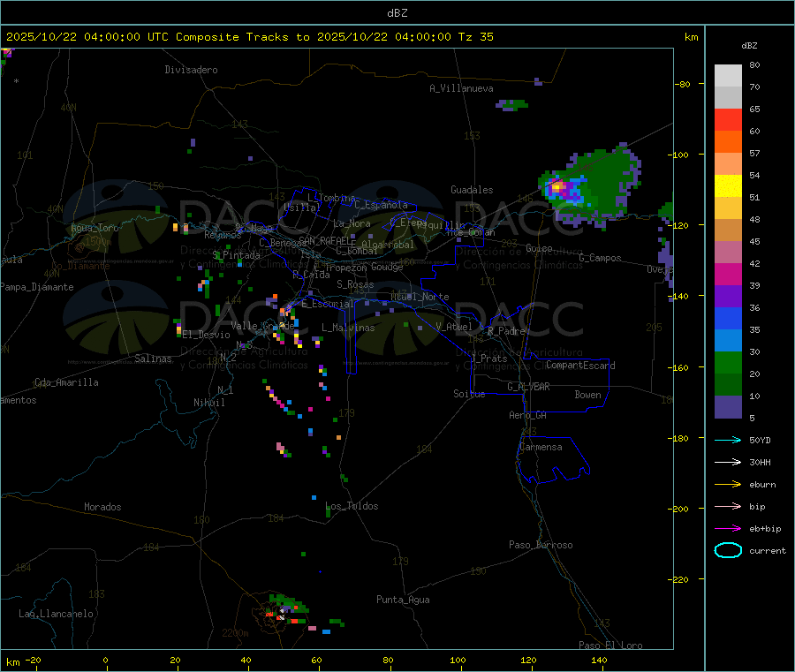The height and width of the screenshot is (672, 795).
Task: Click the purple 5 dBZ color swatch
Action: (x=728, y=407)
